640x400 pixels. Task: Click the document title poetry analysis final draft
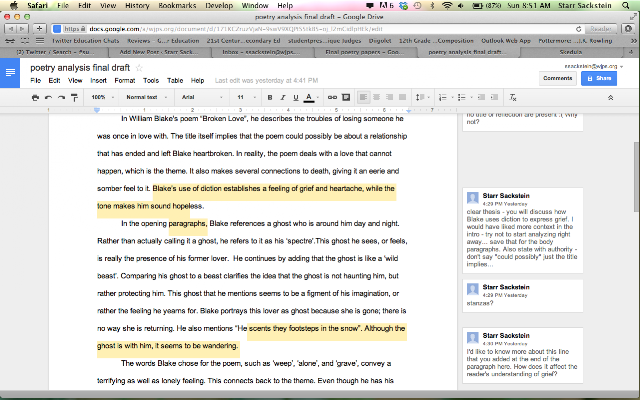click(x=80, y=68)
